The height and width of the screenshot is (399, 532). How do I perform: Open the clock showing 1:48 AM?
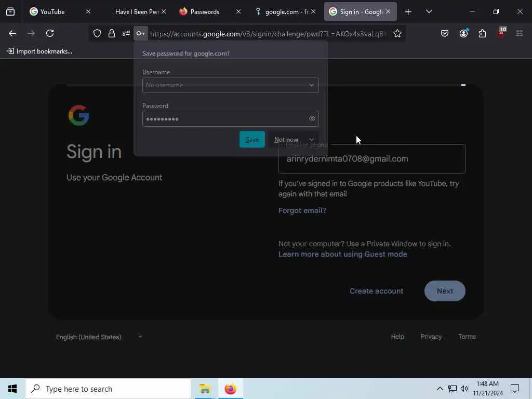pos(487,389)
